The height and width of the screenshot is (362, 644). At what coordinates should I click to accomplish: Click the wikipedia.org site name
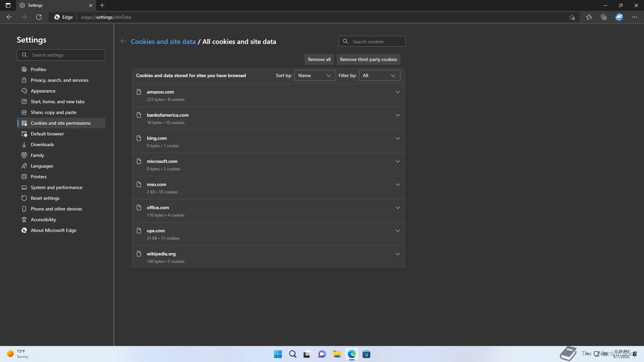pyautogui.click(x=161, y=254)
